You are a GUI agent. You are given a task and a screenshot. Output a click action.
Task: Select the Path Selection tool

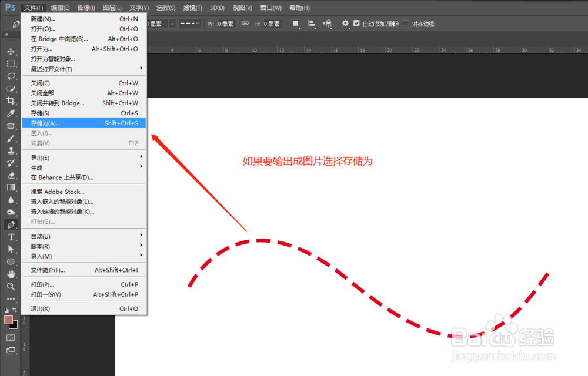pos(11,250)
